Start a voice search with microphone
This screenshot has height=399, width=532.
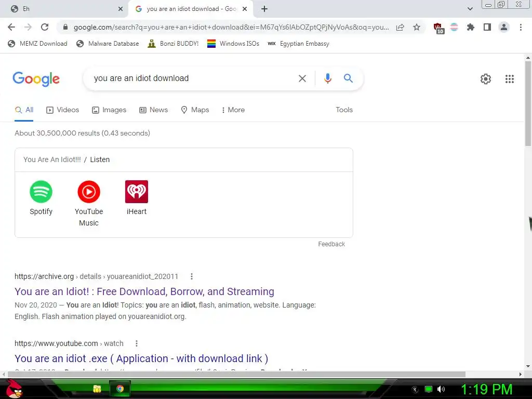[x=327, y=78]
